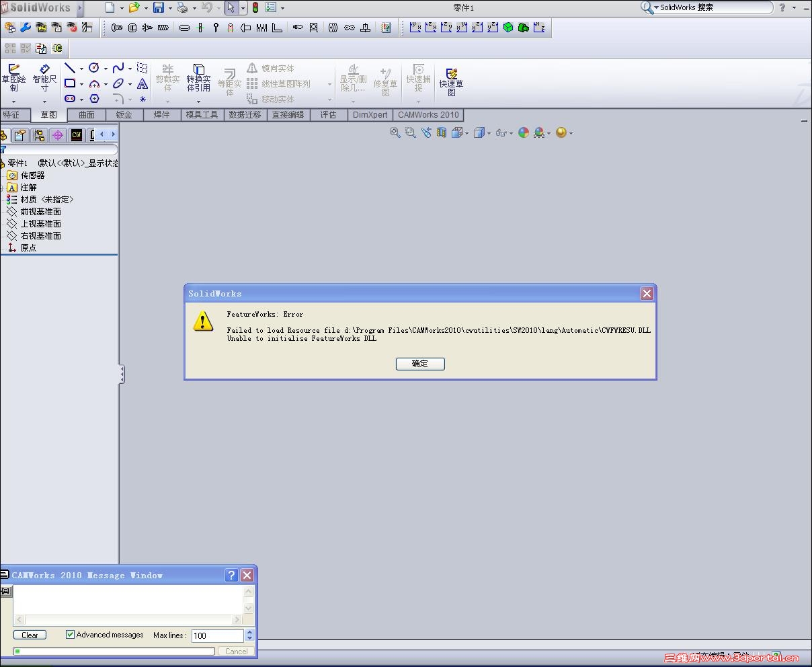
Task: Select the Straight Slot sketch tool
Action: tap(70, 99)
